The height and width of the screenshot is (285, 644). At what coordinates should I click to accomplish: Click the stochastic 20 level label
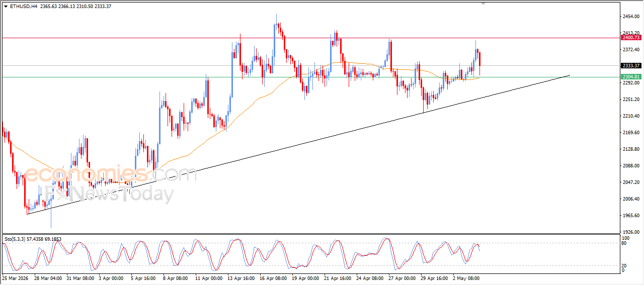624,265
